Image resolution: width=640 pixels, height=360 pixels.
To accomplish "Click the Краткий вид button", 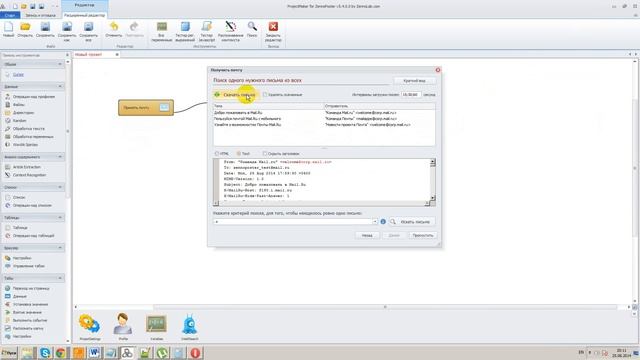I will [x=414, y=81].
